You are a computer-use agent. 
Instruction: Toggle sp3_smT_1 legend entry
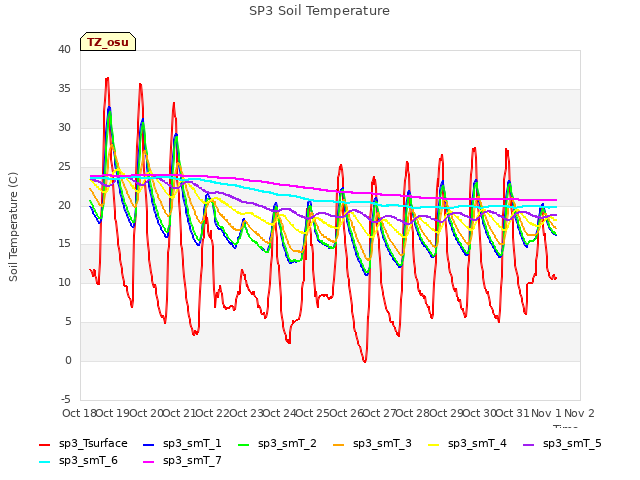(182, 444)
